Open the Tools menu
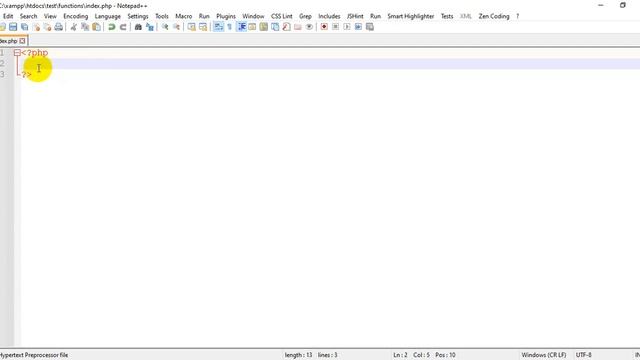 [x=162, y=16]
